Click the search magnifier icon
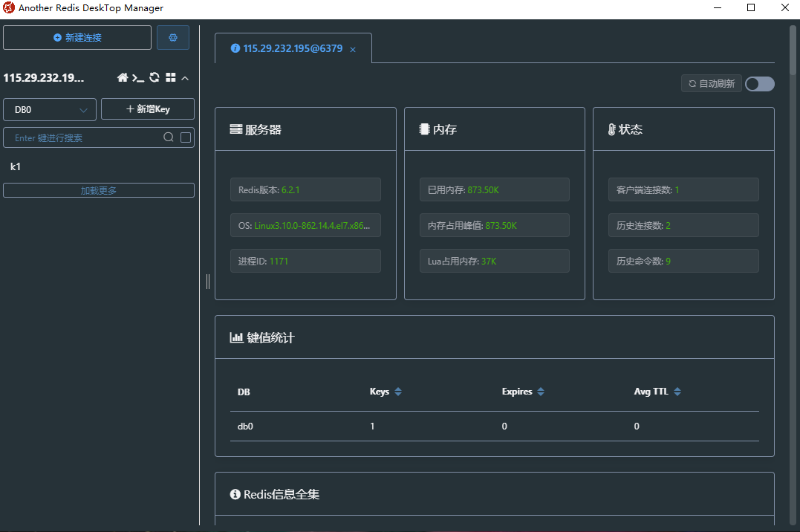 (169, 137)
